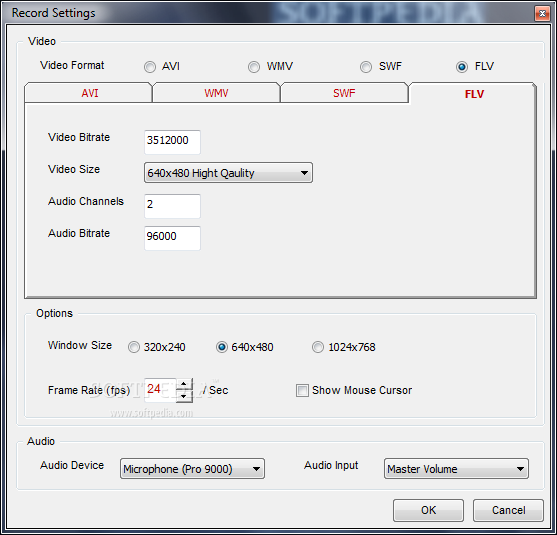Switch to the WMV settings tab
The height and width of the screenshot is (535, 557).
click(x=216, y=93)
